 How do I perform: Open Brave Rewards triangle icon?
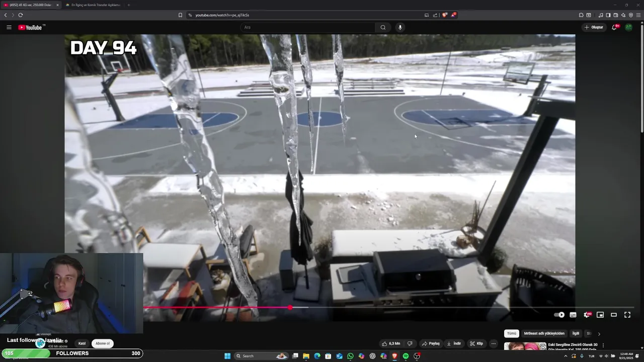(453, 15)
